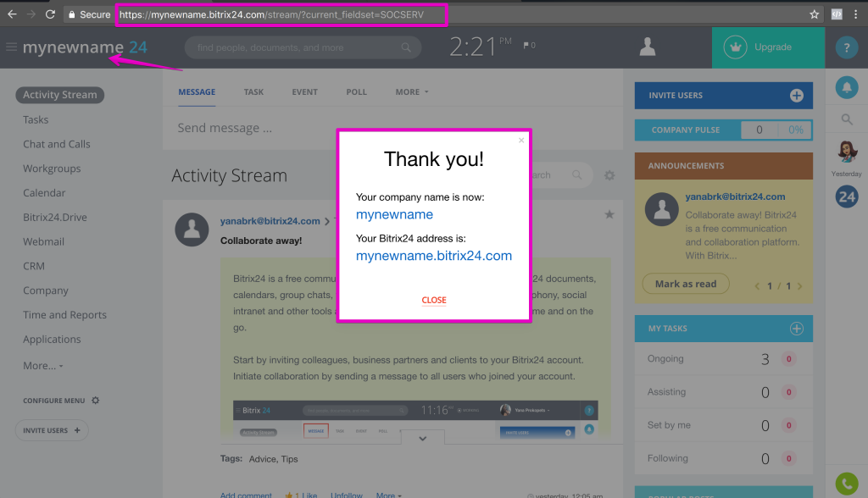
Task: Open Webmail in left menu
Action: [x=43, y=241]
